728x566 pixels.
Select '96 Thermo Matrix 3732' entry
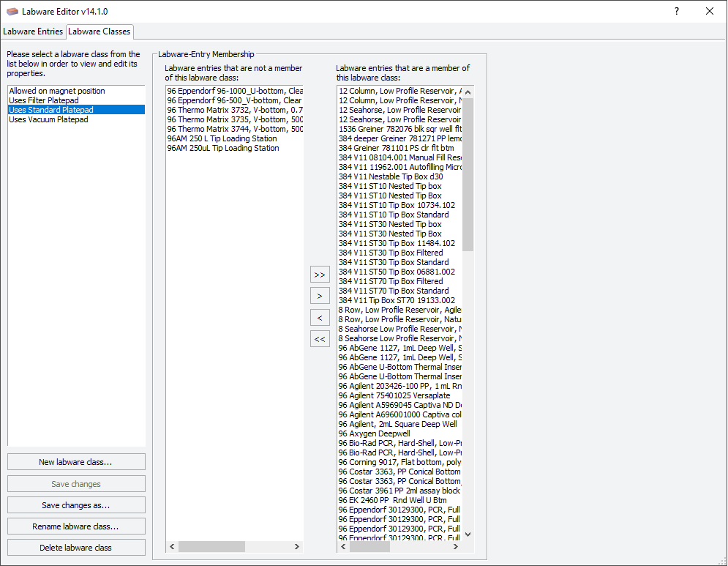click(234, 110)
